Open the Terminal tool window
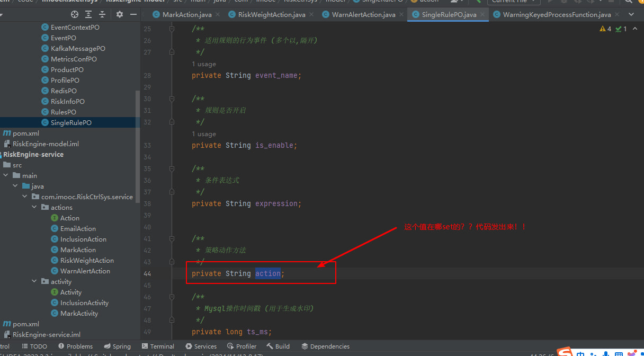Image resolution: width=644 pixels, height=356 pixels. pos(158,346)
